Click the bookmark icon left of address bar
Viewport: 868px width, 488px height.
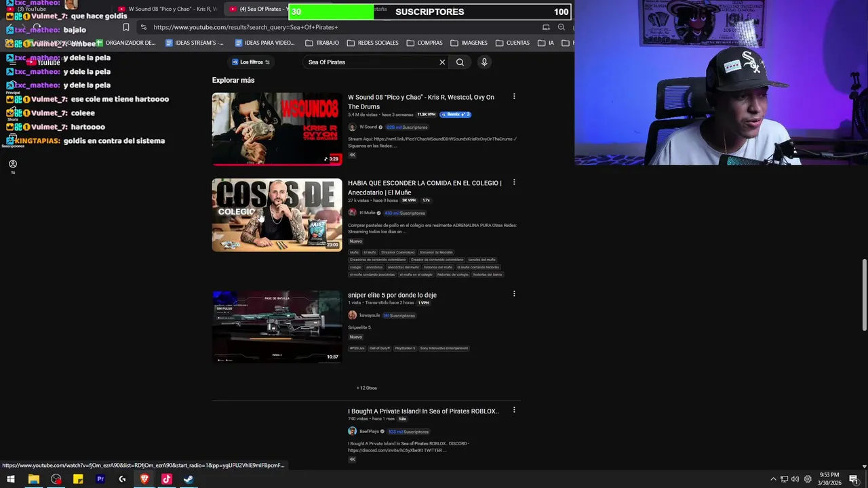point(126,27)
